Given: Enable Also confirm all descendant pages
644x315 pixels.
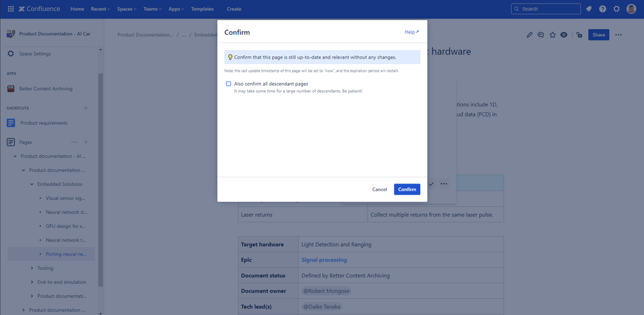Looking at the screenshot, I should point(229,84).
